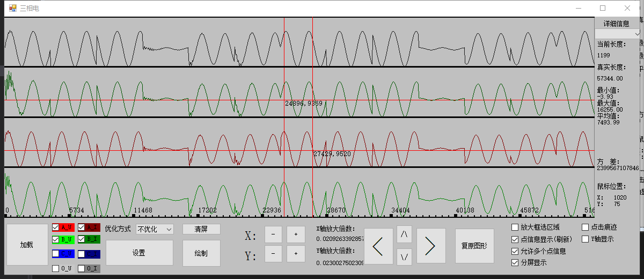Image resolution: width=644 pixels, height=279 pixels.
Task: Open the 优化方式 dropdown showing 不优化
Action: coord(155,229)
